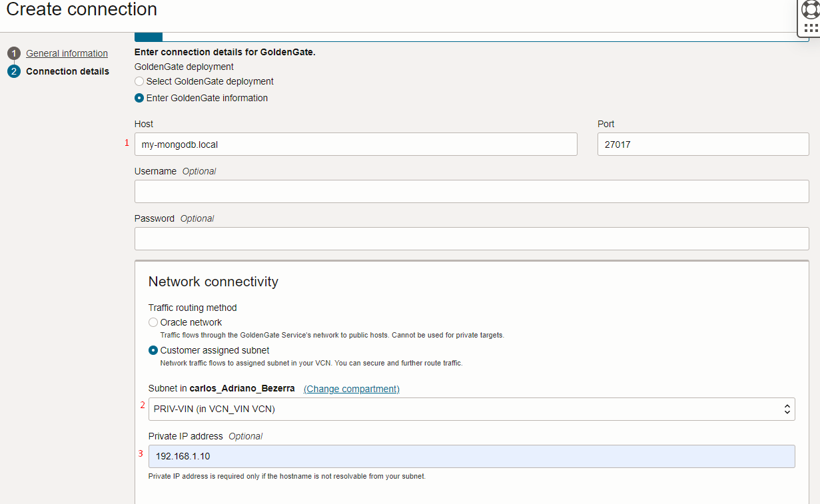Choose Select GoldenGate deployment option

click(139, 81)
